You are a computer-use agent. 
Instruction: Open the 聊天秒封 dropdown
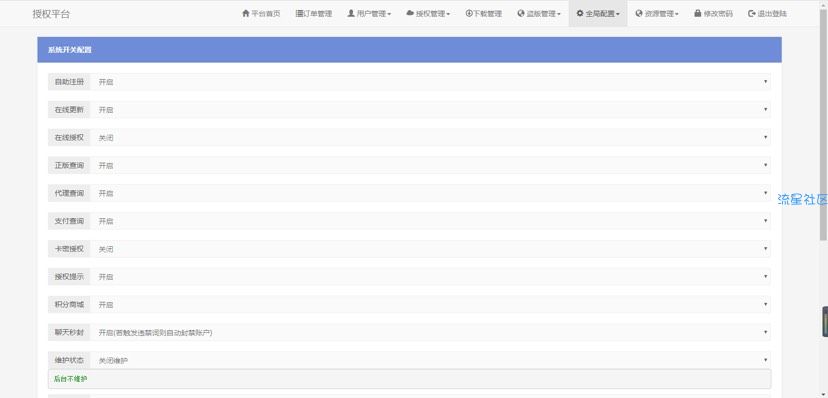click(x=430, y=333)
